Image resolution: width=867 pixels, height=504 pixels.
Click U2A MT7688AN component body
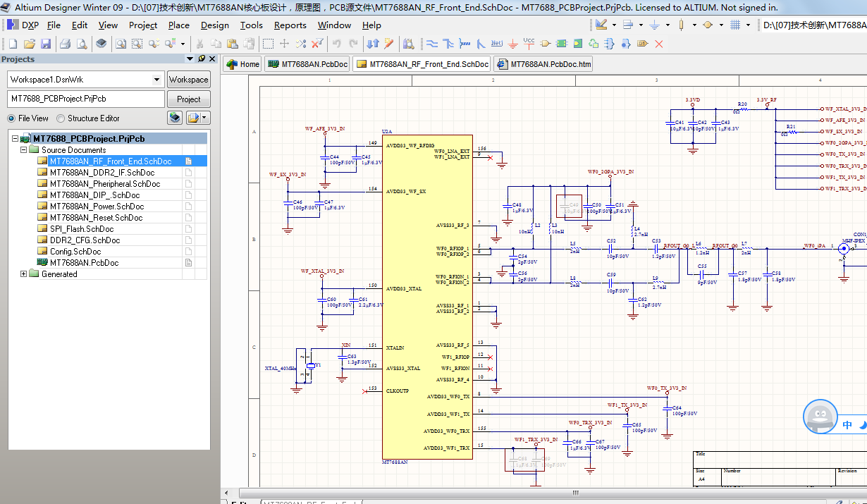(x=427, y=296)
